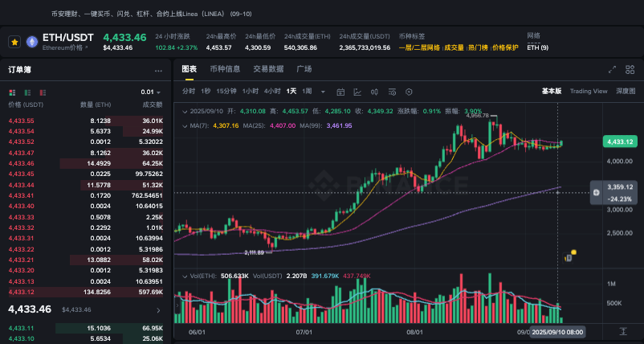
Task: Show both buy and sell orders view
Action: coord(13,92)
